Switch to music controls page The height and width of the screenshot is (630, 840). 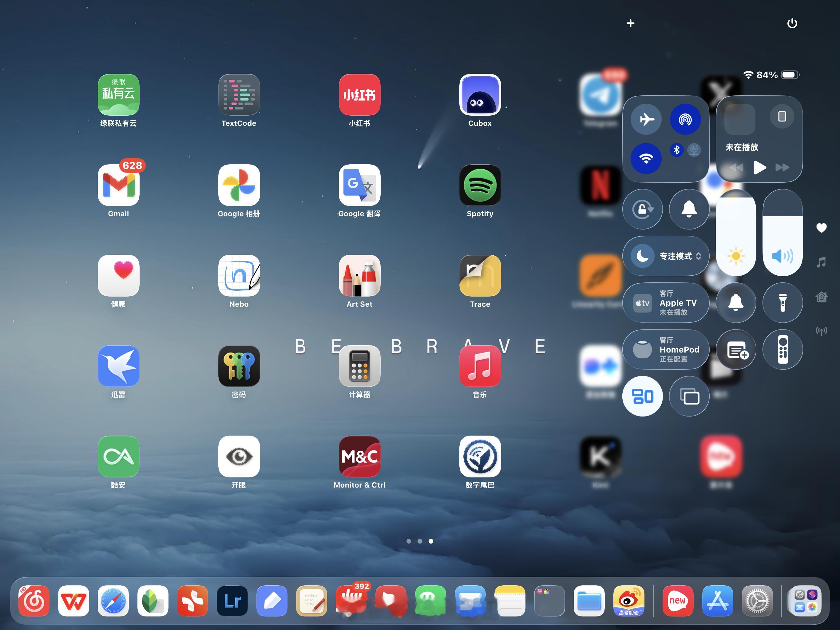pos(822,262)
